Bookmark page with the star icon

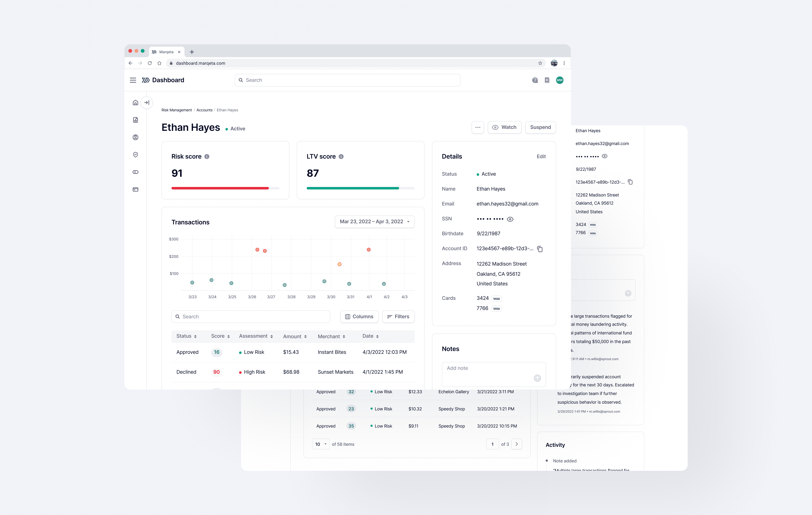(x=540, y=63)
